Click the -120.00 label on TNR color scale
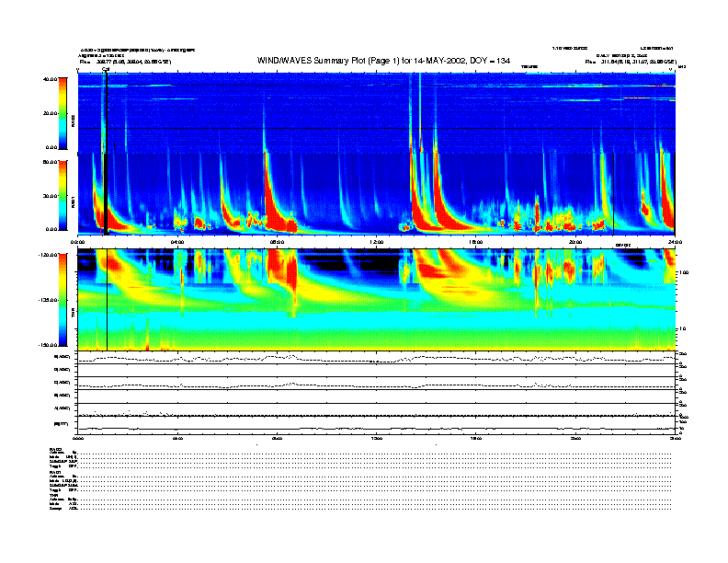728x563 pixels. (x=48, y=255)
